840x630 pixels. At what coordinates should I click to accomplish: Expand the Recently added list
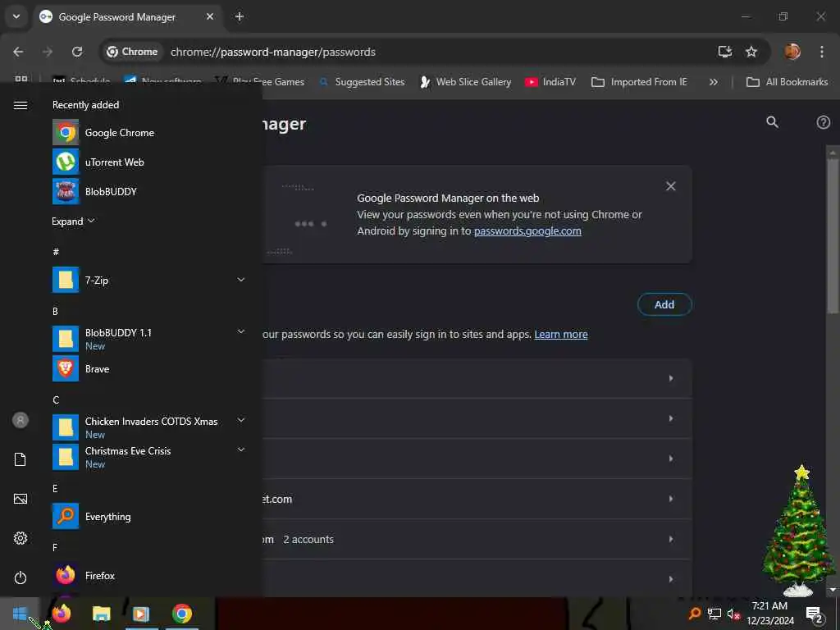click(73, 221)
